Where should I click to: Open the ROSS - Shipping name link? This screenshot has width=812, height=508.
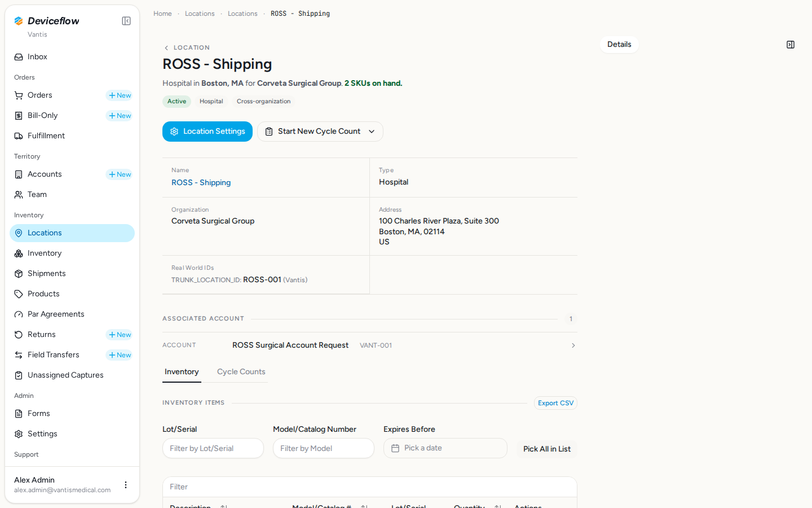[x=201, y=183]
